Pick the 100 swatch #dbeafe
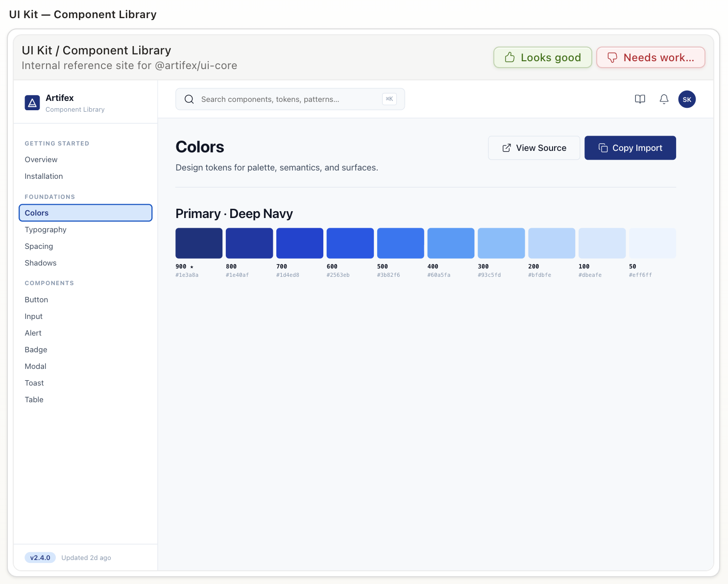The height and width of the screenshot is (584, 728). click(602, 243)
